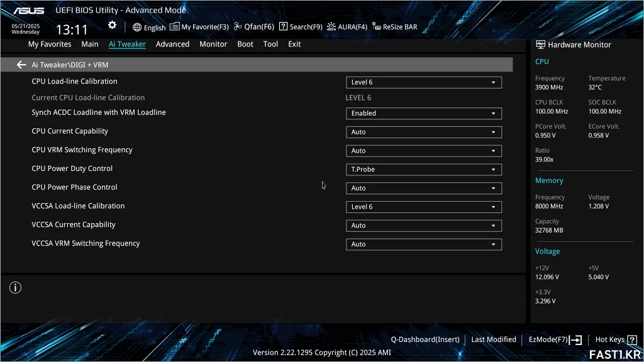Open the Advanced tab
The width and height of the screenshot is (644, 362).
(172, 45)
